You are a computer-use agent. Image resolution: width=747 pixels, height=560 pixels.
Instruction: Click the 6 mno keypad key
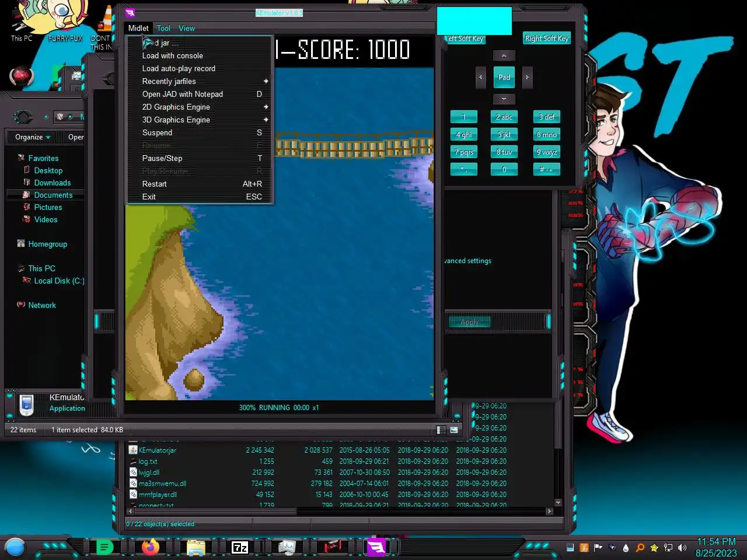547,135
